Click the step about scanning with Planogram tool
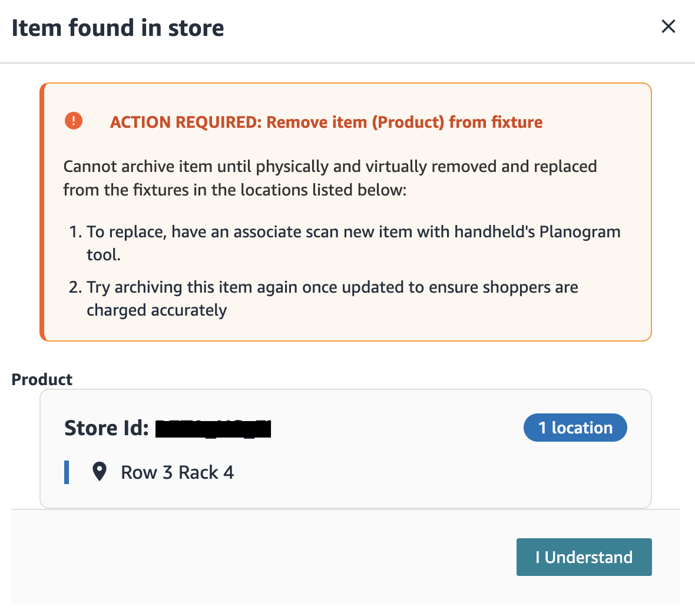The height and width of the screenshot is (616, 695). pyautogui.click(x=353, y=232)
